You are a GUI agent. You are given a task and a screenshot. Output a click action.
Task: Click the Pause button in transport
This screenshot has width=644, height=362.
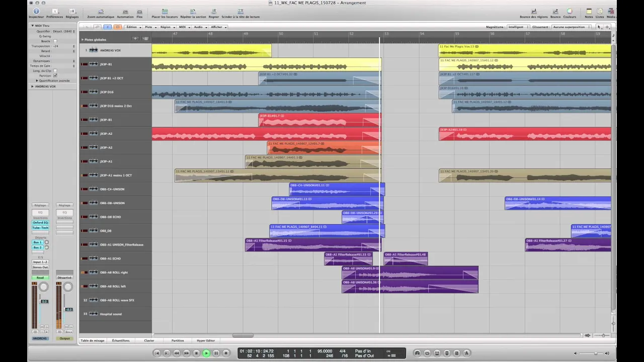point(216,353)
